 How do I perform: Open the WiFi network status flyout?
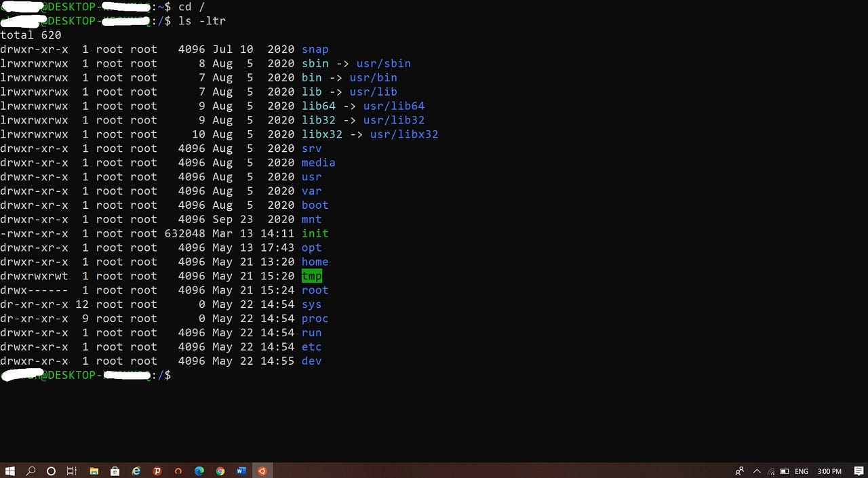click(x=771, y=471)
